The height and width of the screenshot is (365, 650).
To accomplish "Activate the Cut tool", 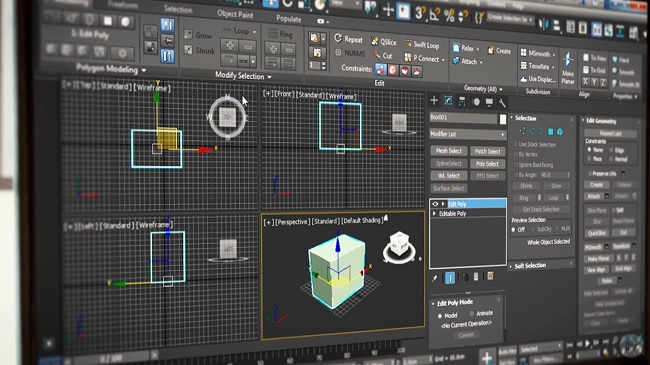I will pos(382,55).
